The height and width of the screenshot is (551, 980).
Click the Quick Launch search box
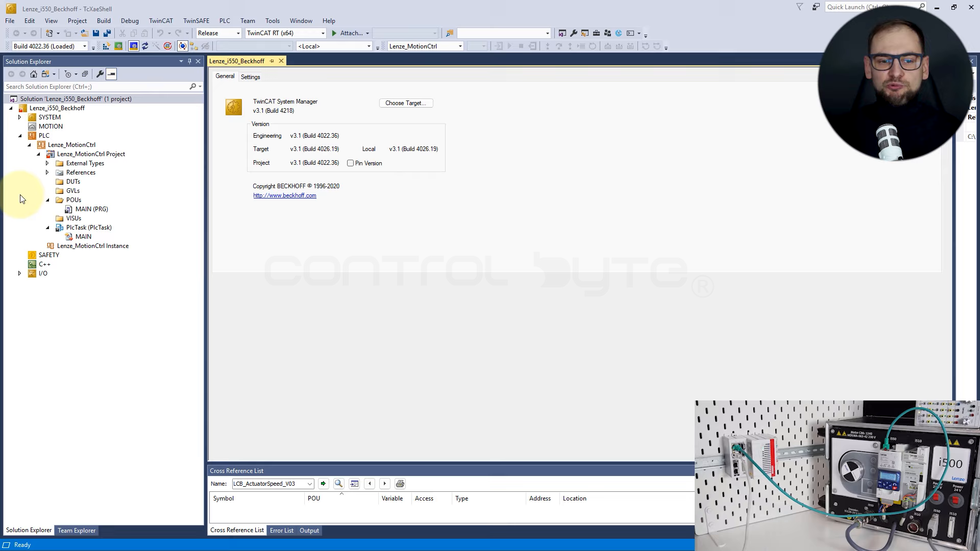tap(876, 7)
